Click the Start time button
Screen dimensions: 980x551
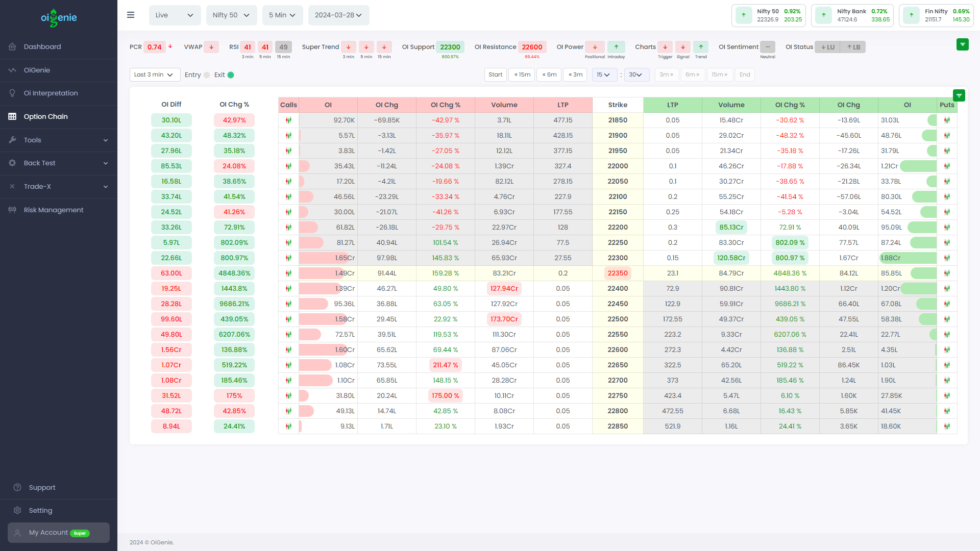(x=495, y=74)
